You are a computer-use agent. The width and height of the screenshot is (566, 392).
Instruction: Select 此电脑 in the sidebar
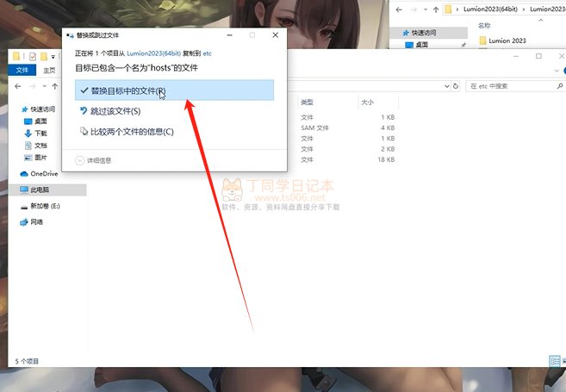coord(47,190)
